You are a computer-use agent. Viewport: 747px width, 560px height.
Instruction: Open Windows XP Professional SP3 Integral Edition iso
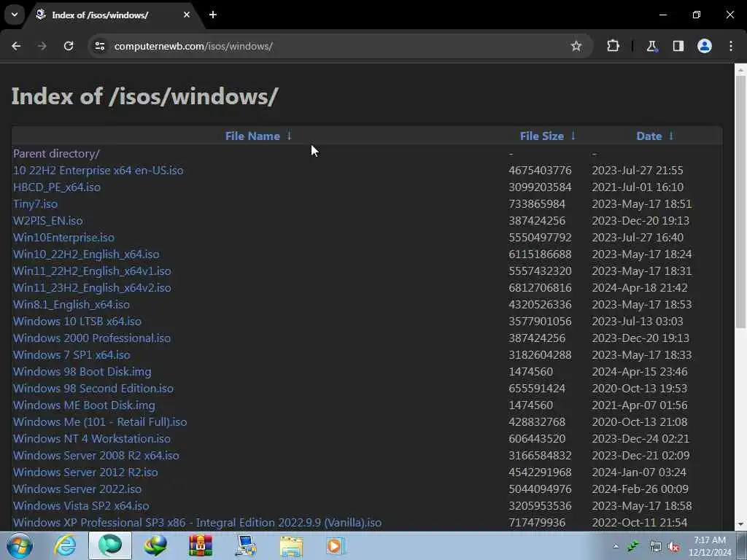197,522
